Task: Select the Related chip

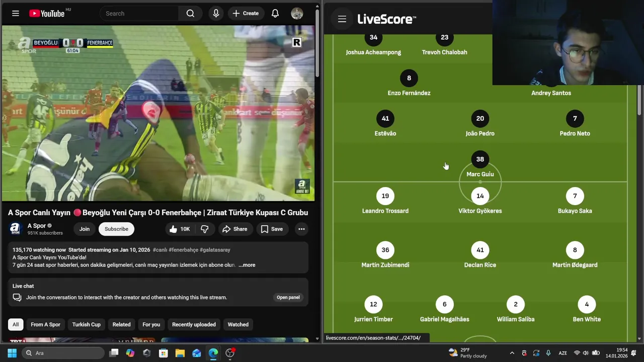Action: (x=121, y=324)
